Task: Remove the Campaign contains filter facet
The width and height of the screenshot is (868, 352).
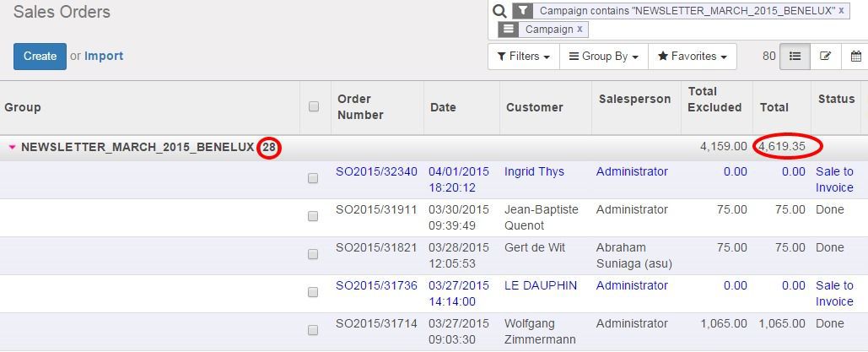Action: pyautogui.click(x=841, y=11)
